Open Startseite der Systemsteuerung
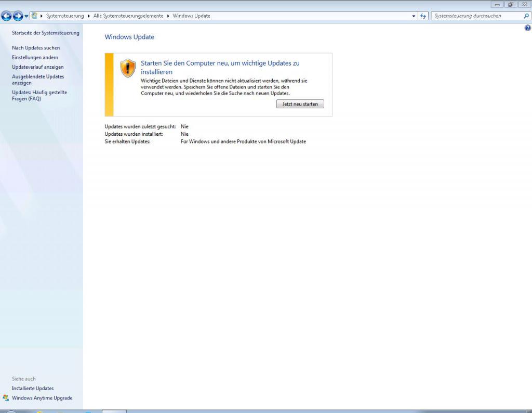The height and width of the screenshot is (413, 532). pos(46,33)
